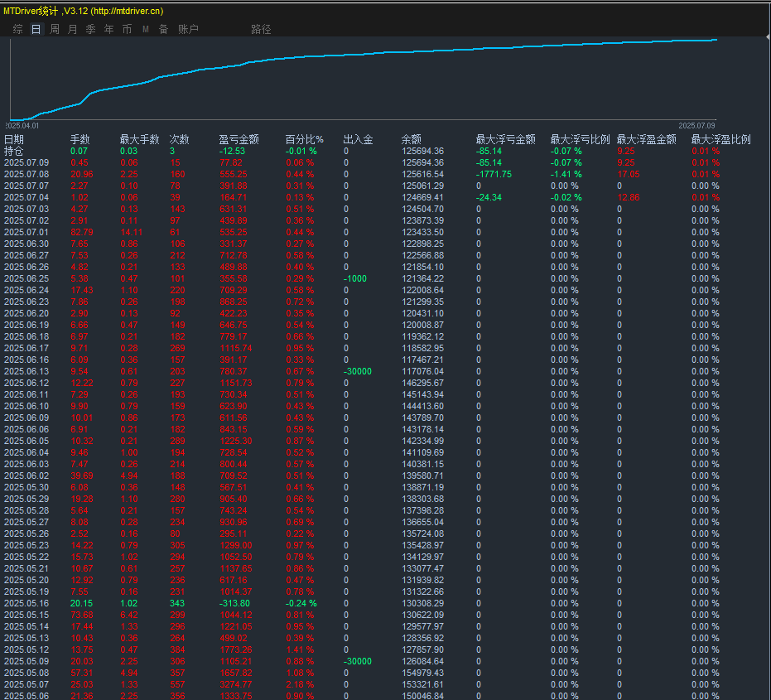Click the -0.24 % percentage value
This screenshot has height=700, width=771.
pos(301,604)
